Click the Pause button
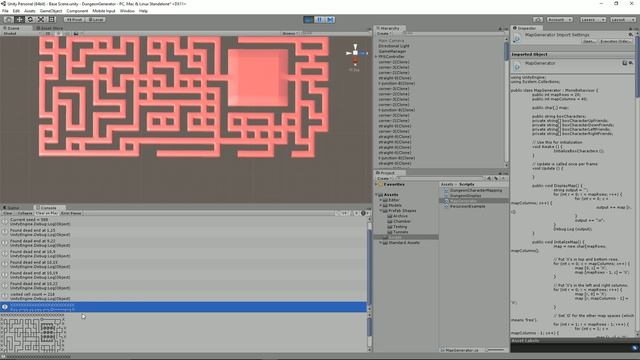 tap(320, 19)
